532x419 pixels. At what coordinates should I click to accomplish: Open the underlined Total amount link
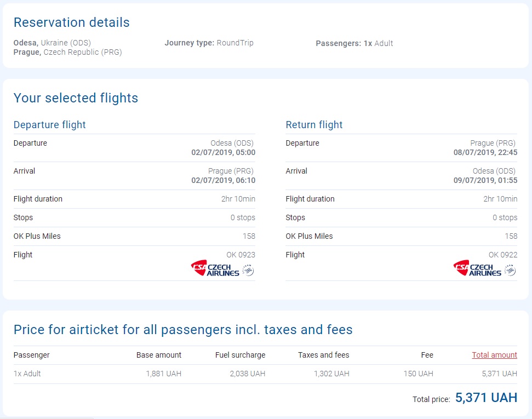[x=494, y=355]
